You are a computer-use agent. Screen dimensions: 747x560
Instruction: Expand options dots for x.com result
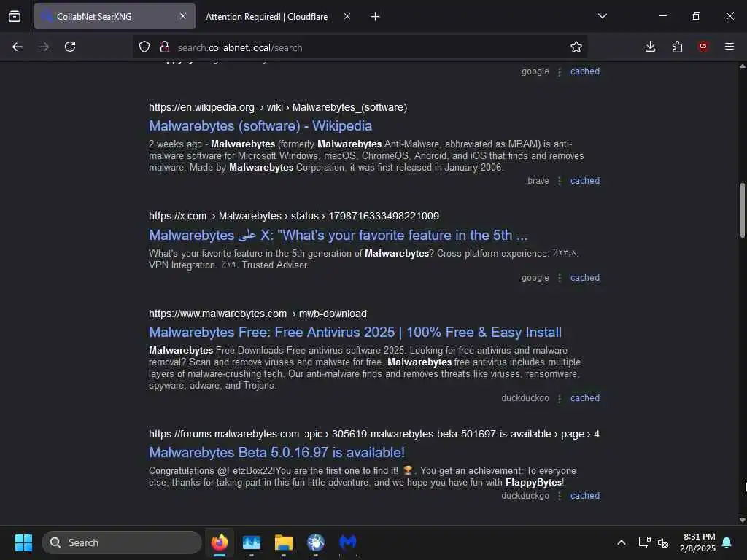tap(560, 278)
